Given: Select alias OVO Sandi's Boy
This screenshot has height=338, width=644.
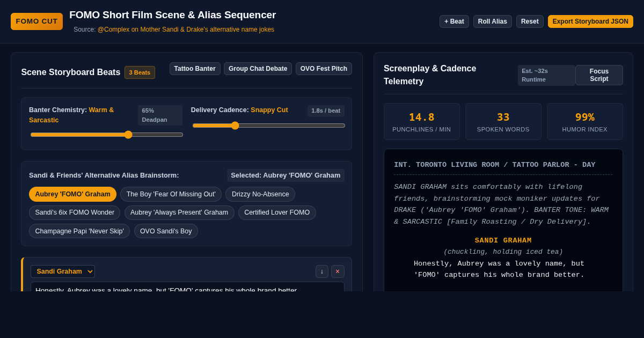Looking at the screenshot, I should [x=166, y=231].
